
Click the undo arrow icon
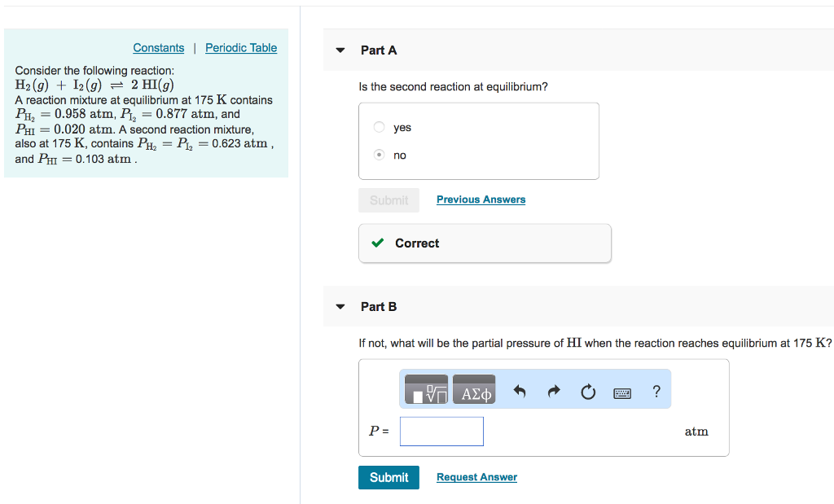pos(519,392)
